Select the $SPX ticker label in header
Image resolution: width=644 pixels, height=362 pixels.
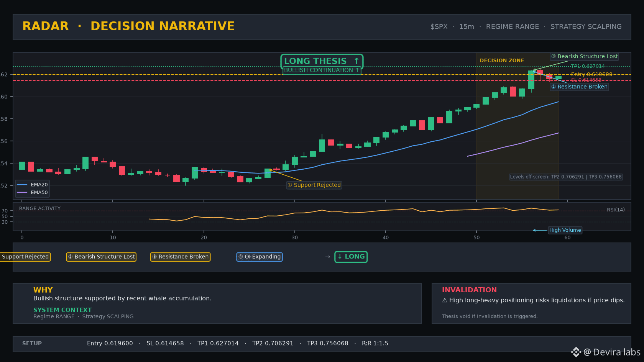tap(439, 26)
